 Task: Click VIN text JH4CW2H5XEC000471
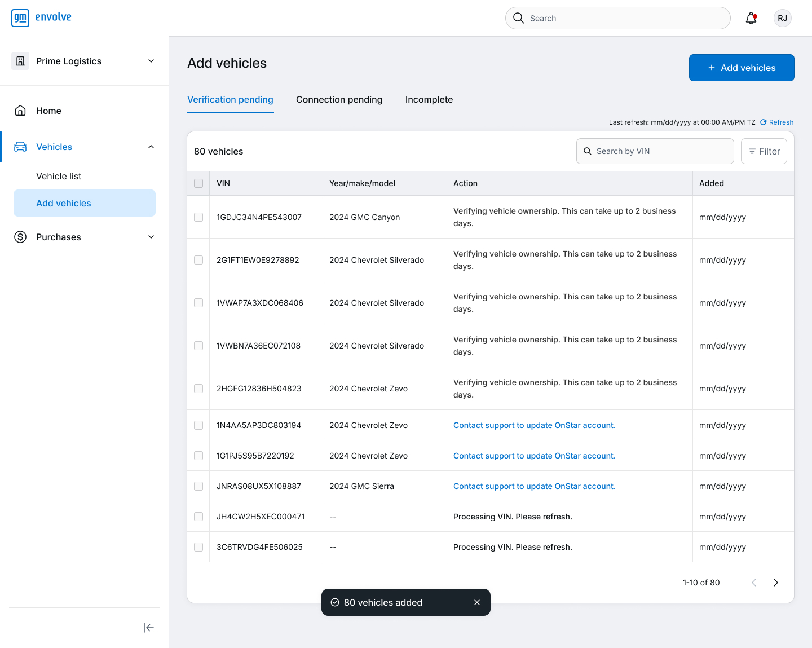point(261,517)
